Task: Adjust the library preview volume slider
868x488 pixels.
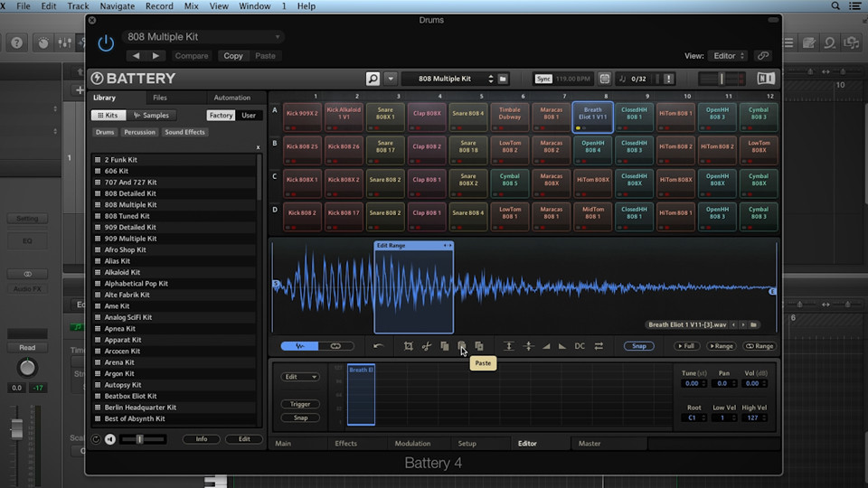Action: coord(142,439)
